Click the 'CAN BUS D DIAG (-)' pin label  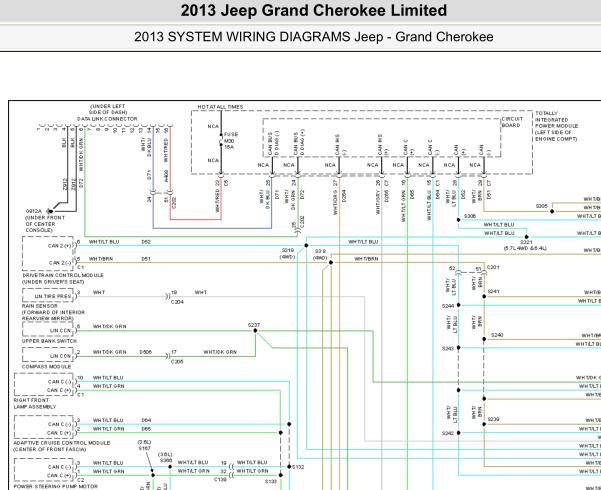[x=273, y=144]
